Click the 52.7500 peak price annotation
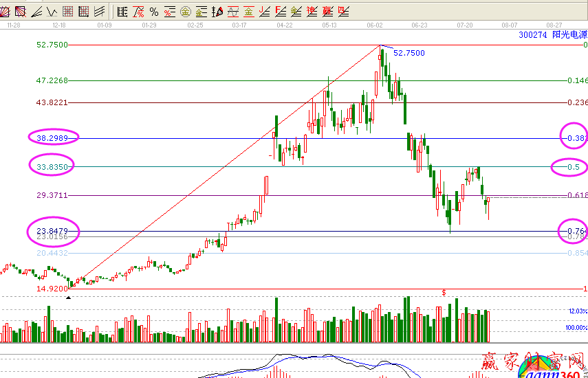This screenshot has width=588, height=378. click(x=409, y=53)
